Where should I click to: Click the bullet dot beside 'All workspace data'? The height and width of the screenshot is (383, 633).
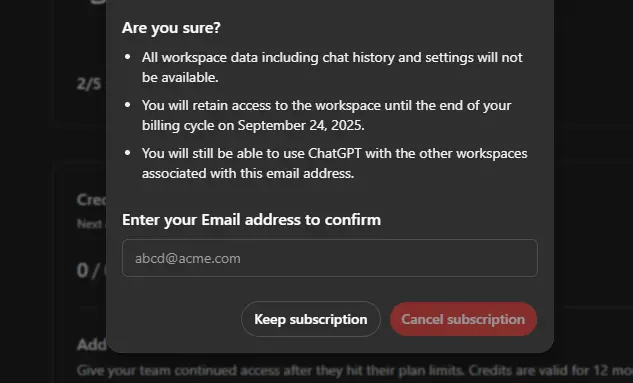128,57
